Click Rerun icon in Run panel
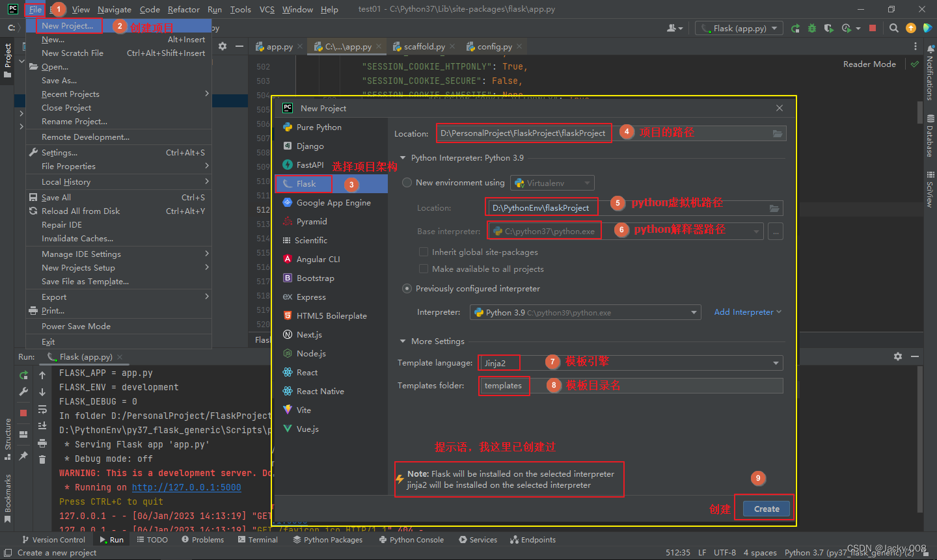 [x=23, y=375]
